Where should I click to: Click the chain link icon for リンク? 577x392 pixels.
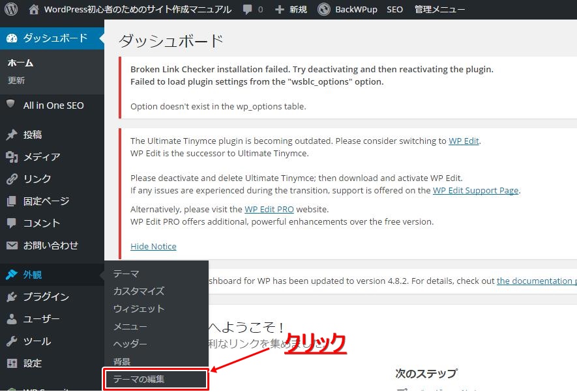tap(12, 179)
